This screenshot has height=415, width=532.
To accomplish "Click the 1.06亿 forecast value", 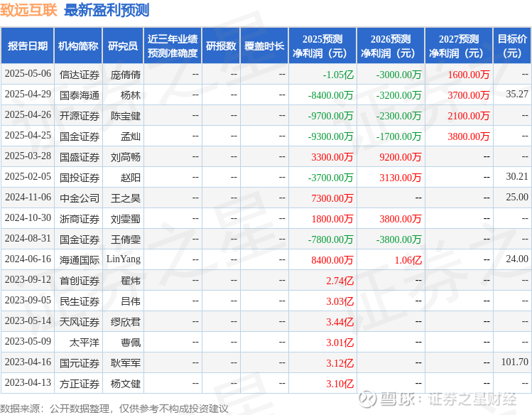I will coord(408,261).
